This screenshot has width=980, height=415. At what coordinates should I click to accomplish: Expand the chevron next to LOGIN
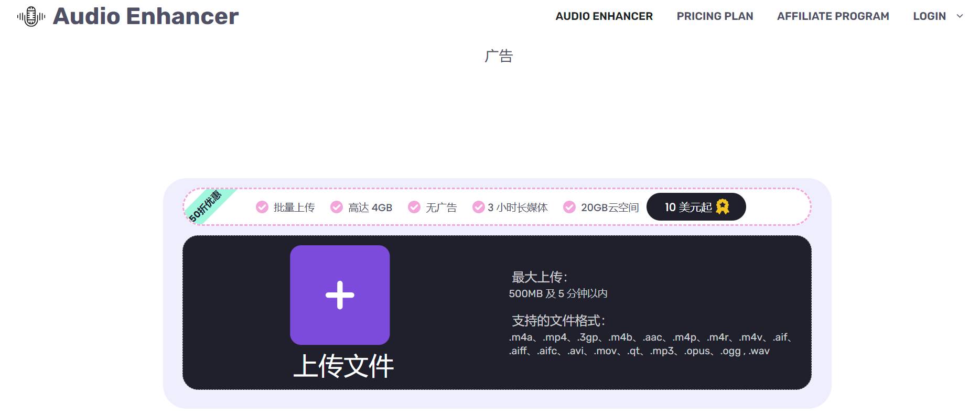(960, 16)
